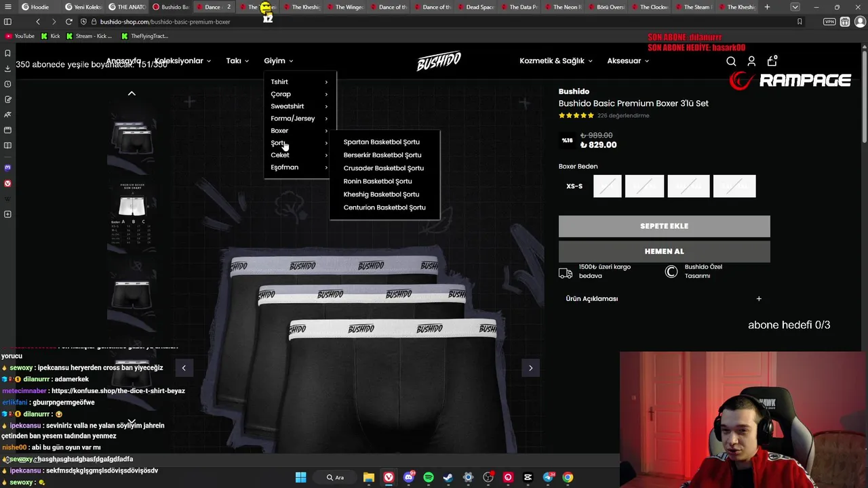The height and width of the screenshot is (488, 868).
Task: Show next product image arrow
Action: [x=530, y=368]
